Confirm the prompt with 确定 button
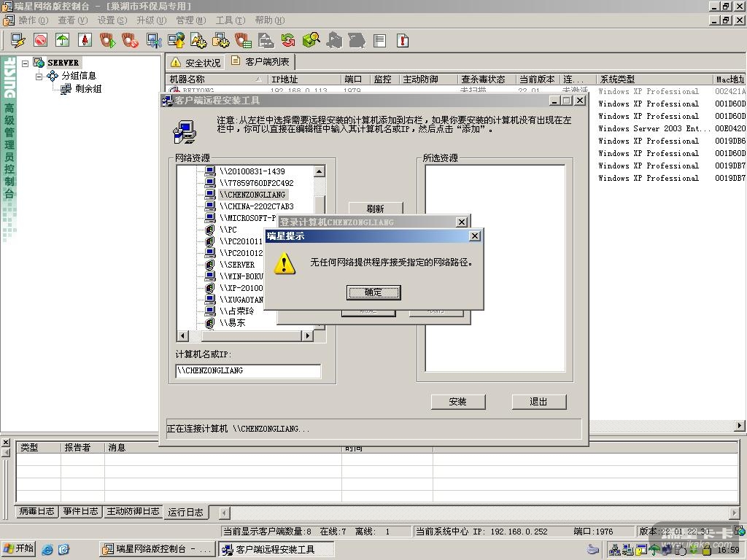The height and width of the screenshot is (560, 747). [x=373, y=292]
